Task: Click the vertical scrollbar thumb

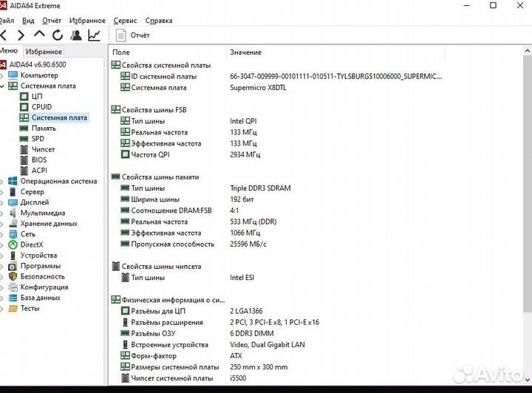Action: [x=528, y=185]
